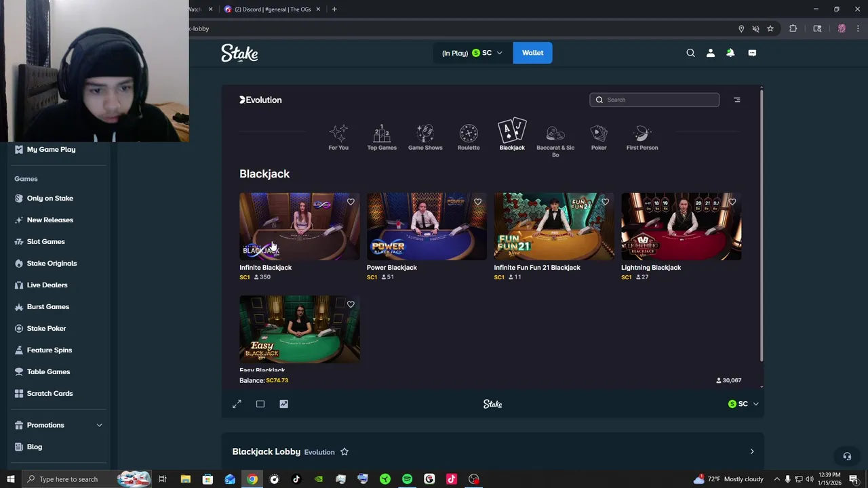
Task: Open Power Blackjack game thumbnail
Action: (x=427, y=226)
